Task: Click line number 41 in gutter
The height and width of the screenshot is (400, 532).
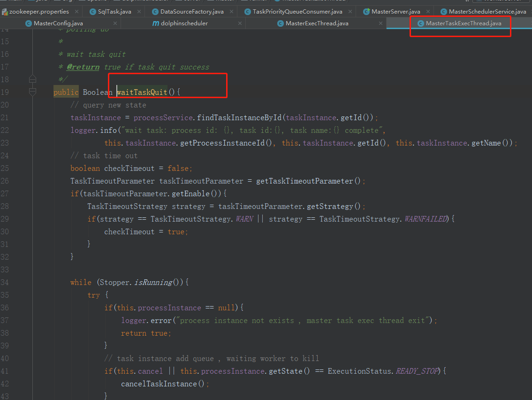Action: tap(5, 371)
